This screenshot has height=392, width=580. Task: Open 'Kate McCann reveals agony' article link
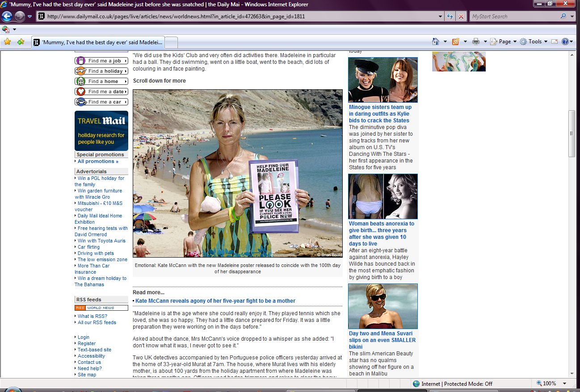coord(215,301)
